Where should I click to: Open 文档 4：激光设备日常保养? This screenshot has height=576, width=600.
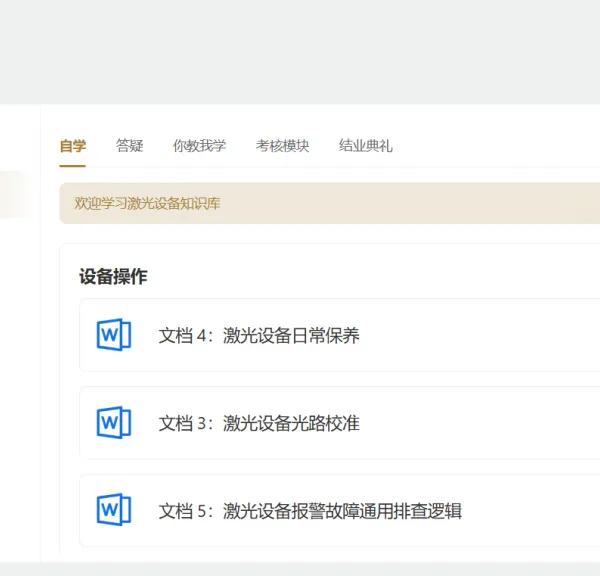[x=259, y=336]
